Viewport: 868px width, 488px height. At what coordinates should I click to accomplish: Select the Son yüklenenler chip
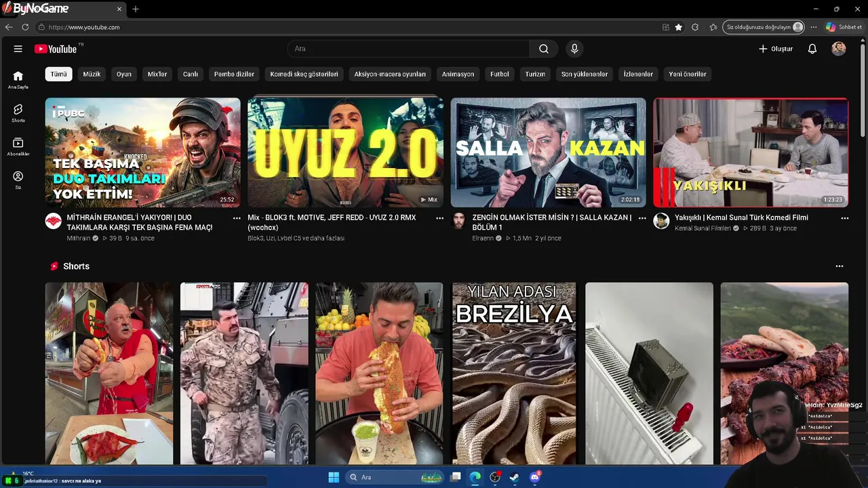tap(585, 74)
